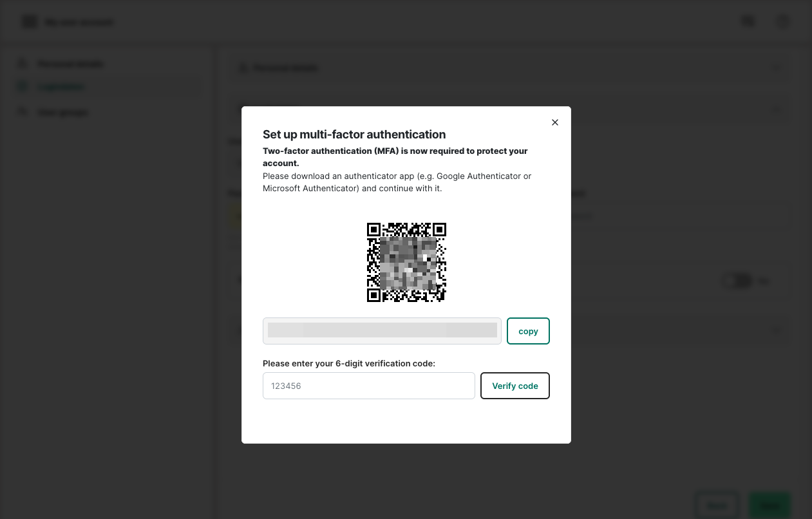Click the icon in the Personal details panel header
The width and height of the screenshot is (812, 519).
[243, 68]
